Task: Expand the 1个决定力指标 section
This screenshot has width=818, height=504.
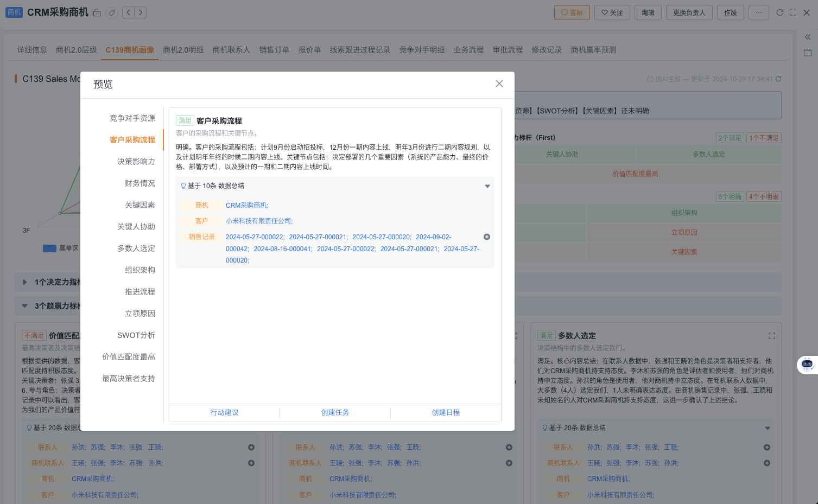Action: click(x=24, y=282)
